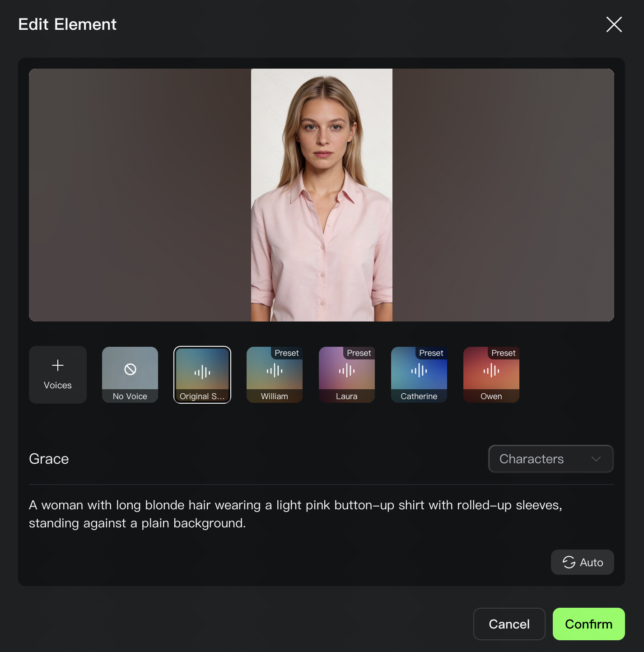Viewport: 644px width, 652px height.
Task: Choose the Original S... voice tile
Action: 202,374
